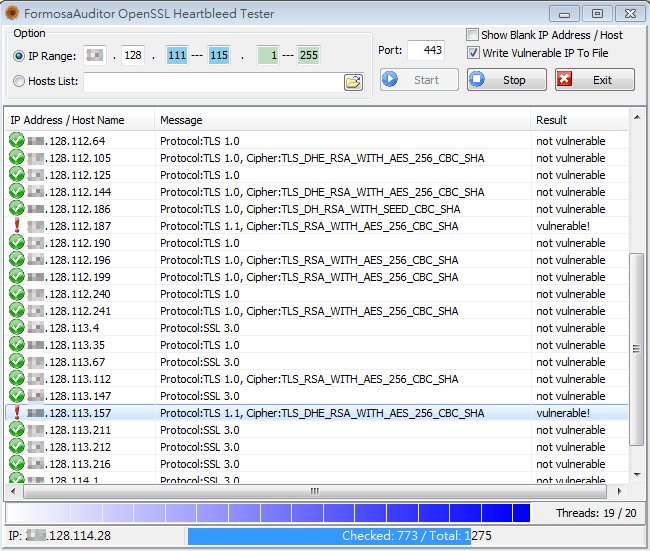The width and height of the screenshot is (650, 551).
Task: Enable Show Blank IP Address / Host
Action: coord(472,34)
